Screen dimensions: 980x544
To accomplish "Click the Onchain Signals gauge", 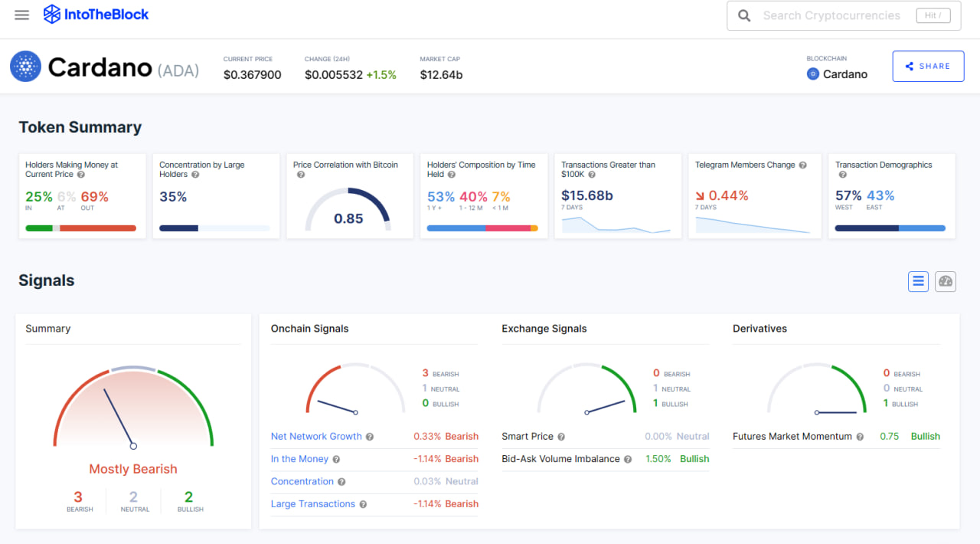I will point(356,389).
